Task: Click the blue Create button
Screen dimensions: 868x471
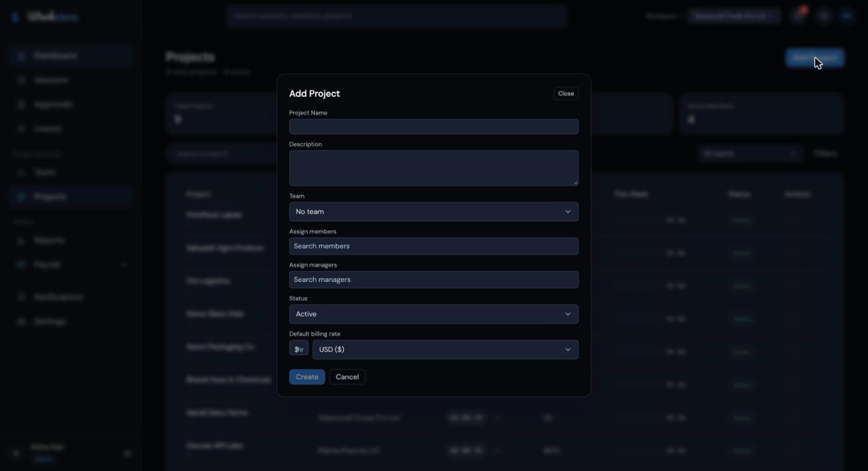Action: [x=307, y=377]
